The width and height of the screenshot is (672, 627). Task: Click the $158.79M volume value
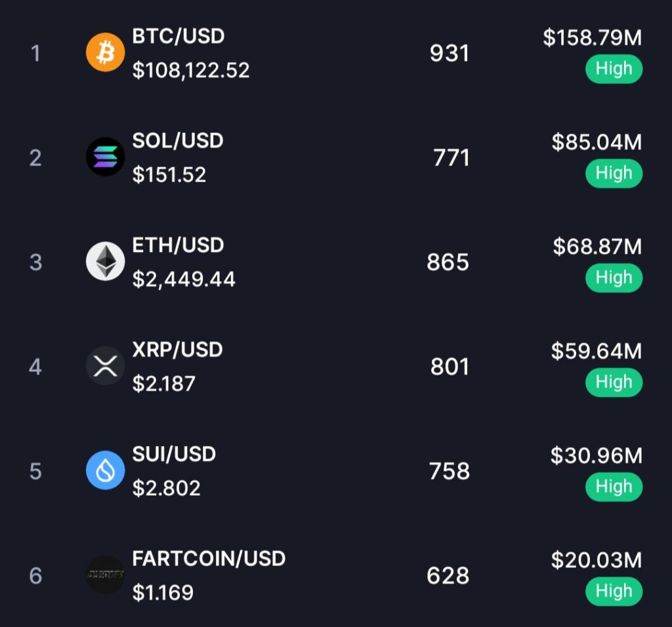click(x=592, y=38)
